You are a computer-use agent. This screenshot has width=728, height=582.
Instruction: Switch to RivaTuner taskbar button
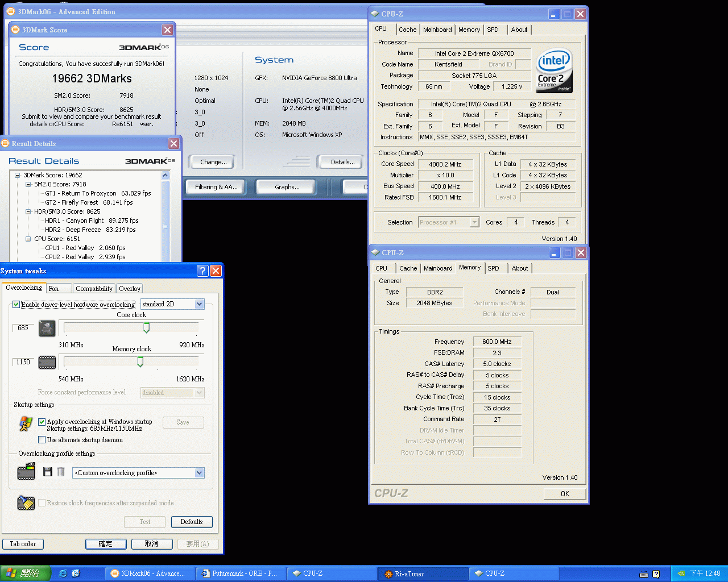point(423,574)
